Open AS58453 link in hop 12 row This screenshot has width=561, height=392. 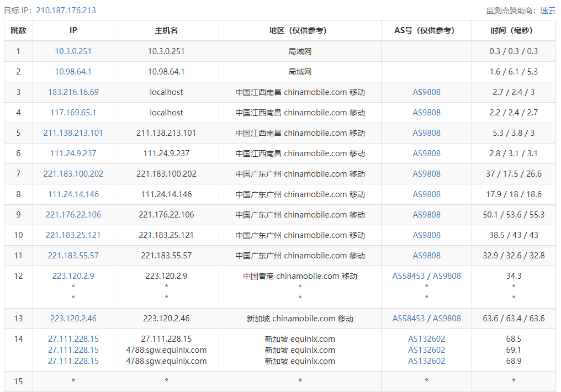(x=408, y=276)
